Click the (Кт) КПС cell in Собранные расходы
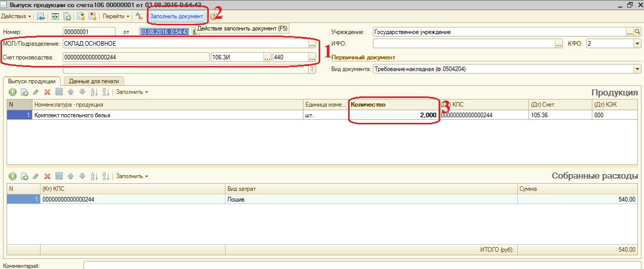This screenshot has width=644, height=269. click(x=133, y=199)
